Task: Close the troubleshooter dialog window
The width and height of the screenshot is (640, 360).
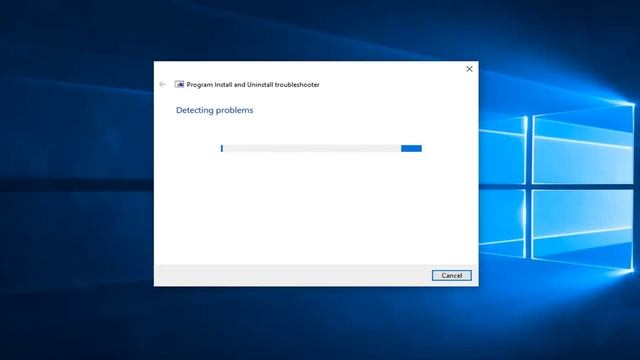Action: point(469,69)
